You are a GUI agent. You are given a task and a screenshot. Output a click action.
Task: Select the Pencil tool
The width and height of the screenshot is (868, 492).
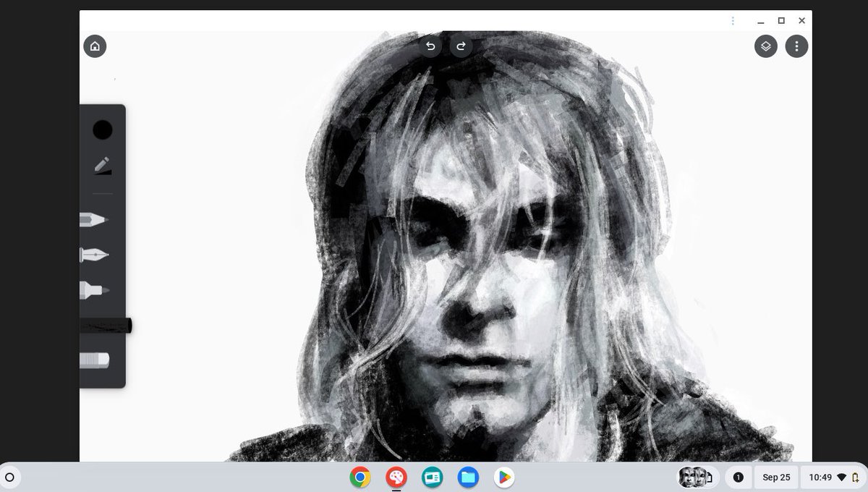pos(94,219)
